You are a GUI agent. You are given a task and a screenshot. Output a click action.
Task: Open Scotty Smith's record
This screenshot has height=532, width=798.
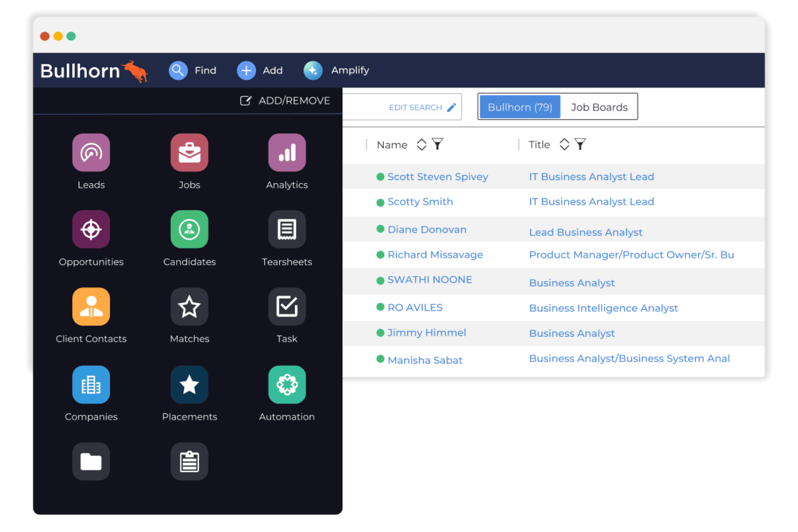tap(420, 202)
